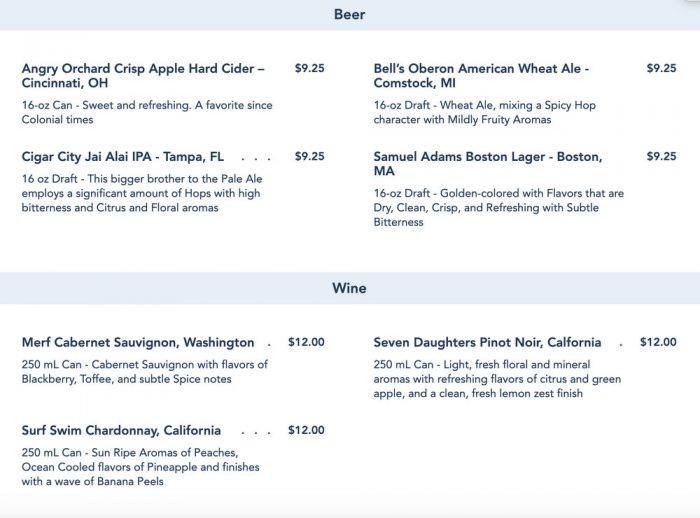Viewport: 700px width, 518px height.
Task: Open Surf Swim Chardonnay, California item
Action: [121, 431]
